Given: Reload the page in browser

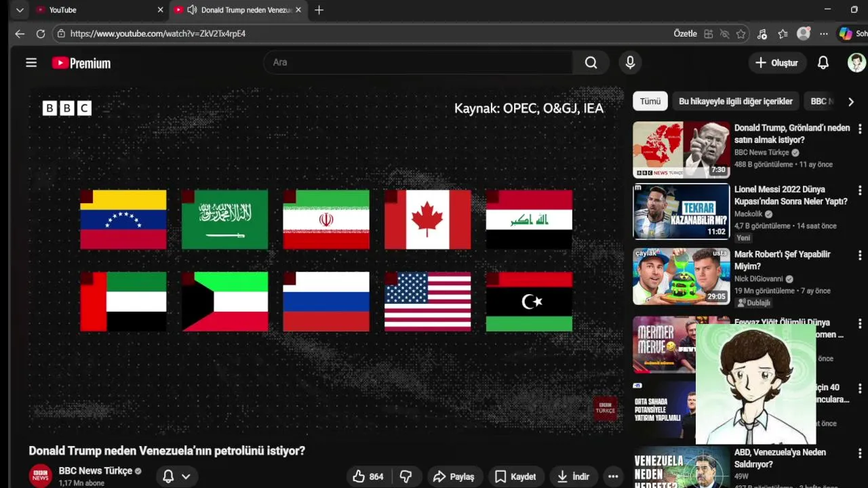Looking at the screenshot, I should 41,33.
